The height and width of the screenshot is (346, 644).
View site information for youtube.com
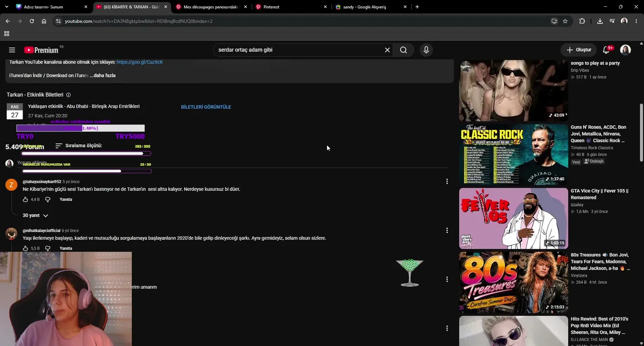[58, 21]
